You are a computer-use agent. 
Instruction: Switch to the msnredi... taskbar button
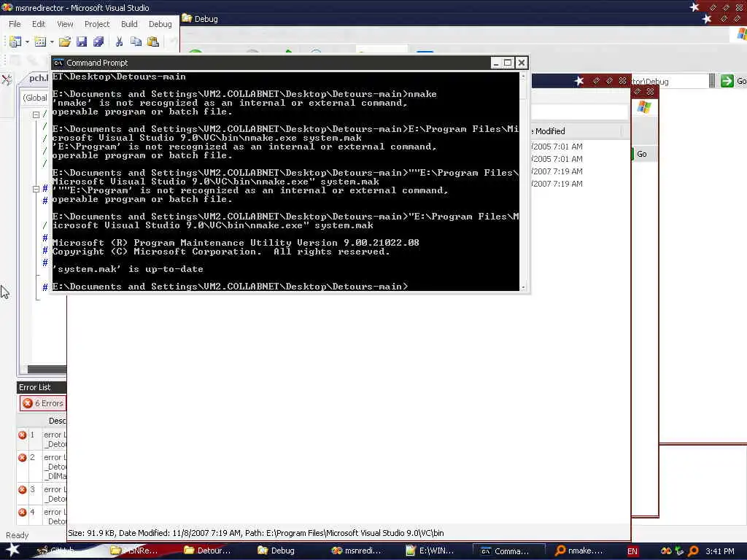click(x=356, y=551)
